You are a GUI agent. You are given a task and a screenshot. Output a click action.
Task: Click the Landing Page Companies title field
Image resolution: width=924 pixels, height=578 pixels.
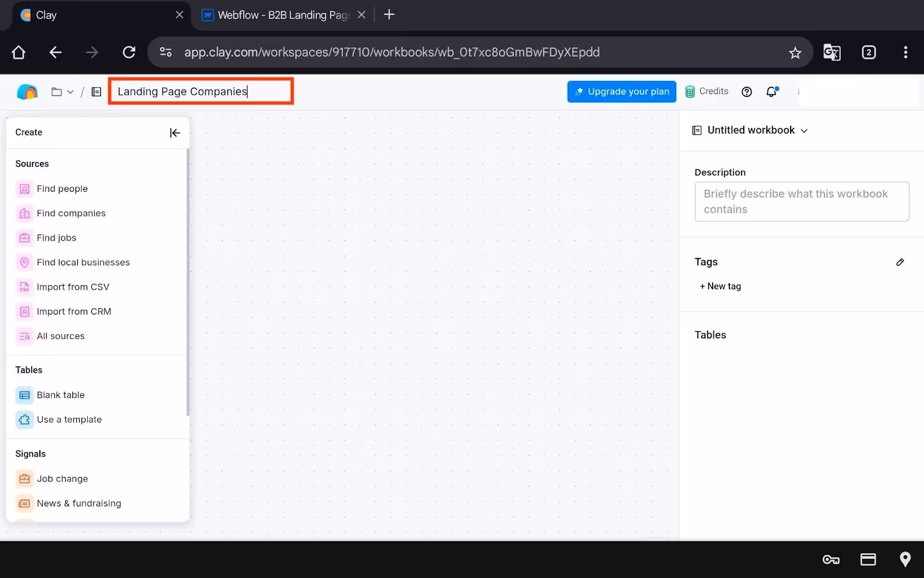(x=201, y=91)
